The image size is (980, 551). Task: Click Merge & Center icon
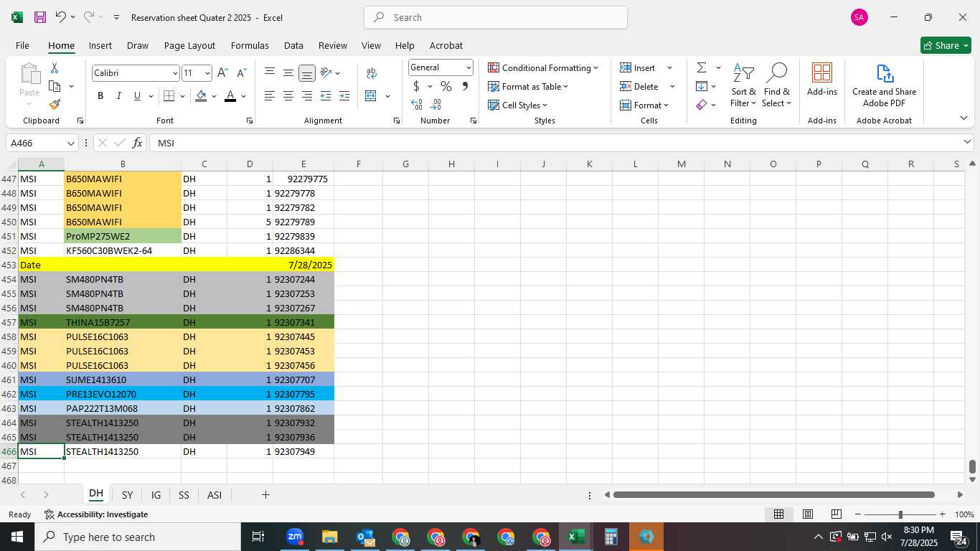(371, 96)
